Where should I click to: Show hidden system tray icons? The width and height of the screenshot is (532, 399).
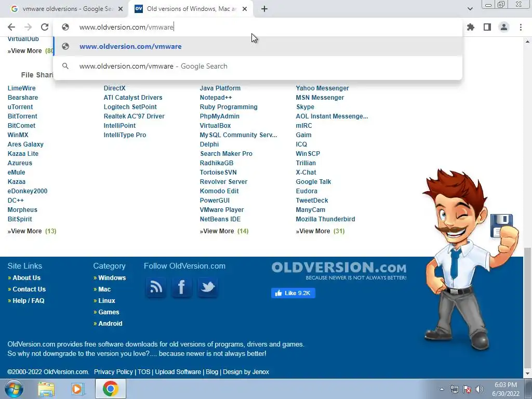pos(442,389)
